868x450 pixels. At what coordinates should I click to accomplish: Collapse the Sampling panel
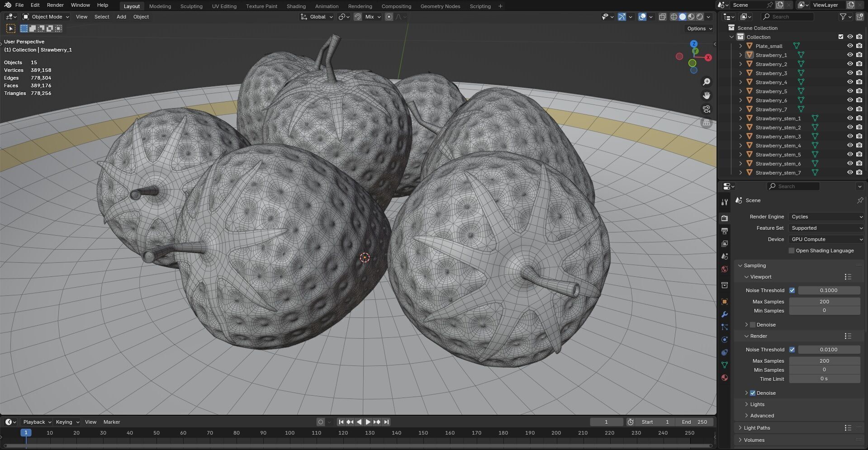[754, 265]
